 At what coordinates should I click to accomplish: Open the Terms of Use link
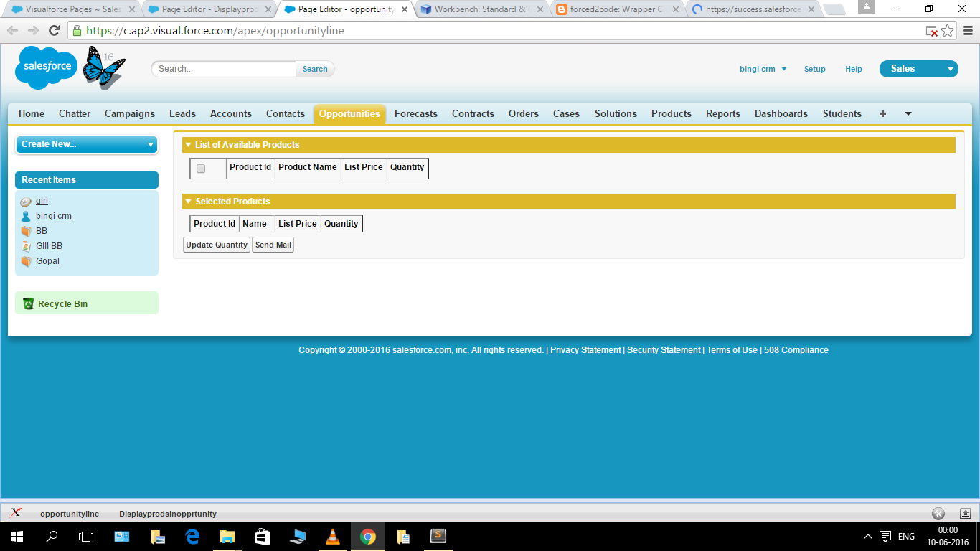[x=732, y=350]
